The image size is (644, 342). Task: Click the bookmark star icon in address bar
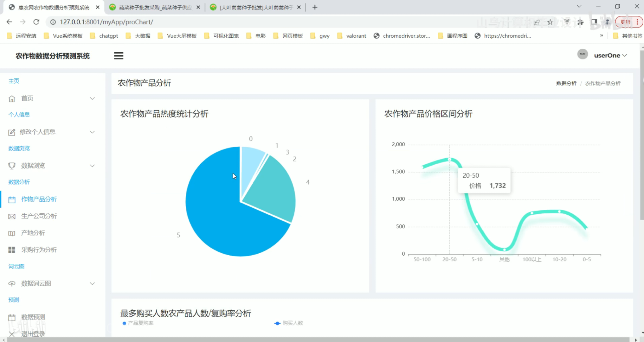550,22
